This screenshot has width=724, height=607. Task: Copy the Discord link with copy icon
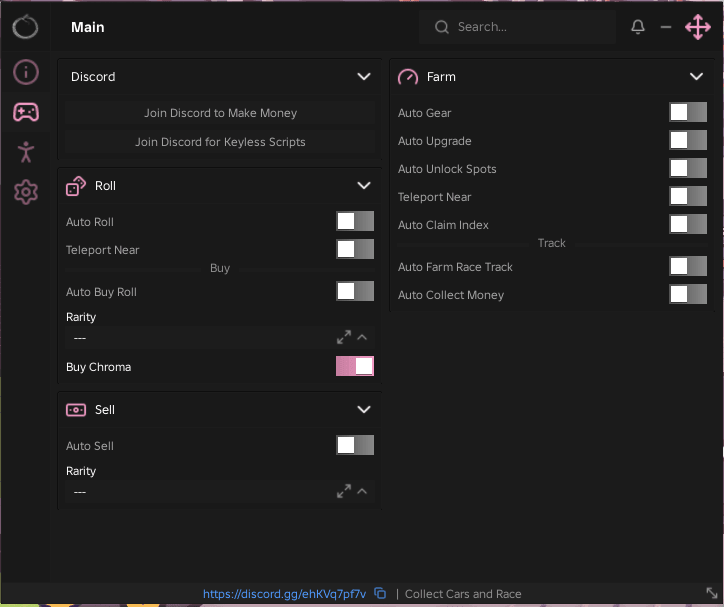380,593
